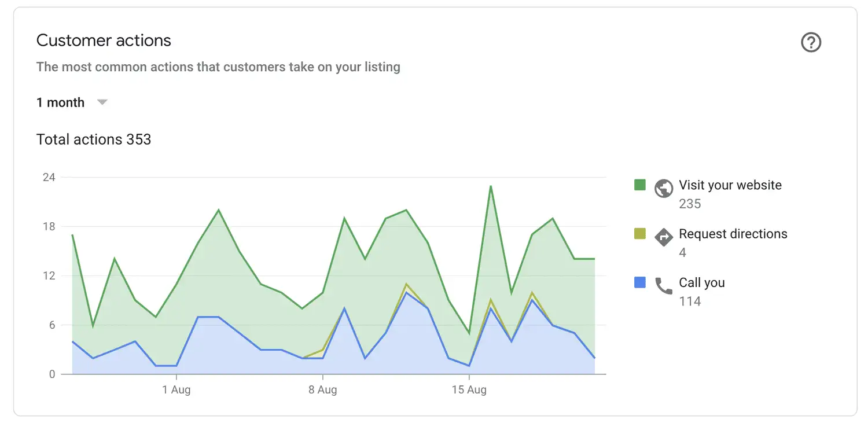
Task: Select the blue Call you swatch
Action: click(x=639, y=282)
